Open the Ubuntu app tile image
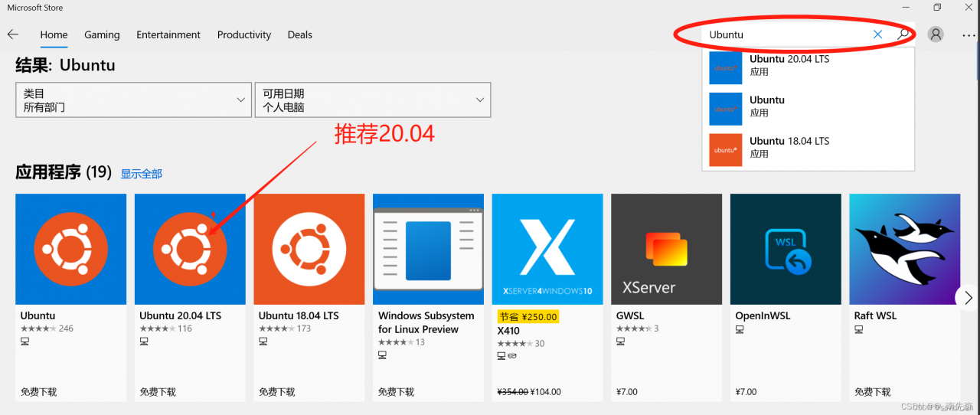This screenshot has height=415, width=980. coord(70,249)
